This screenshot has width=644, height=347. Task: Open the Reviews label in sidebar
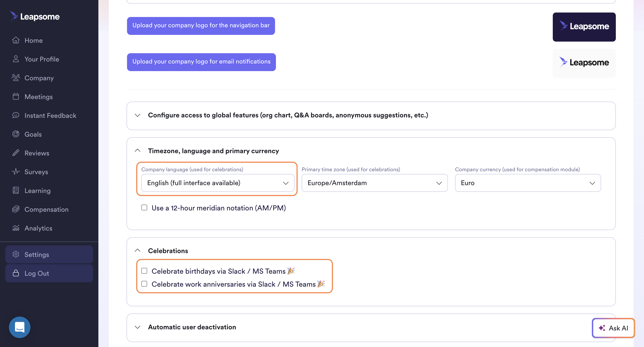pos(37,153)
